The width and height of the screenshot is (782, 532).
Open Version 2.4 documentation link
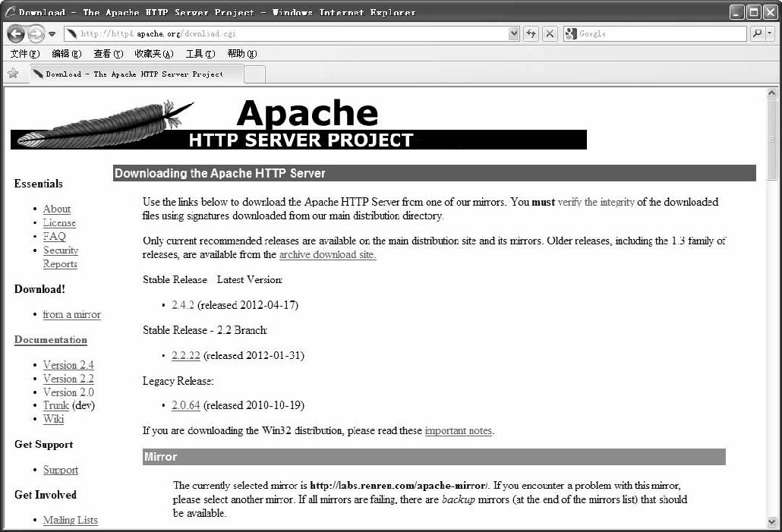pyautogui.click(x=68, y=365)
